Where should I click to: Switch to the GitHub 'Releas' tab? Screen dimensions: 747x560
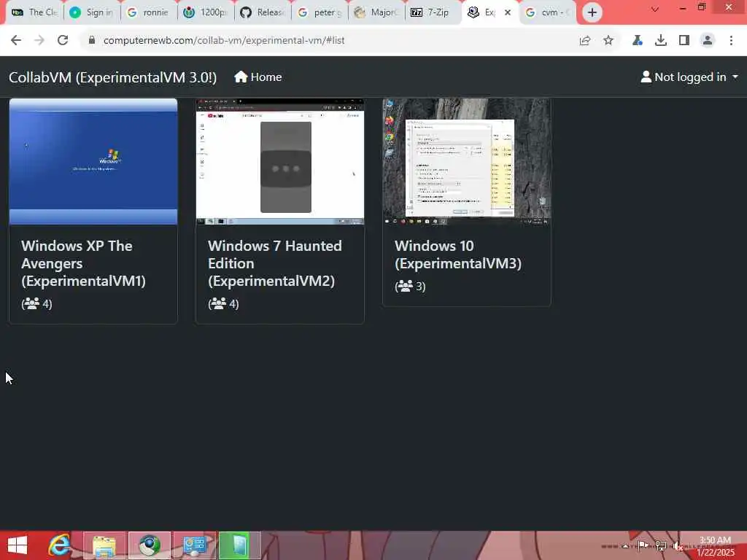point(263,13)
